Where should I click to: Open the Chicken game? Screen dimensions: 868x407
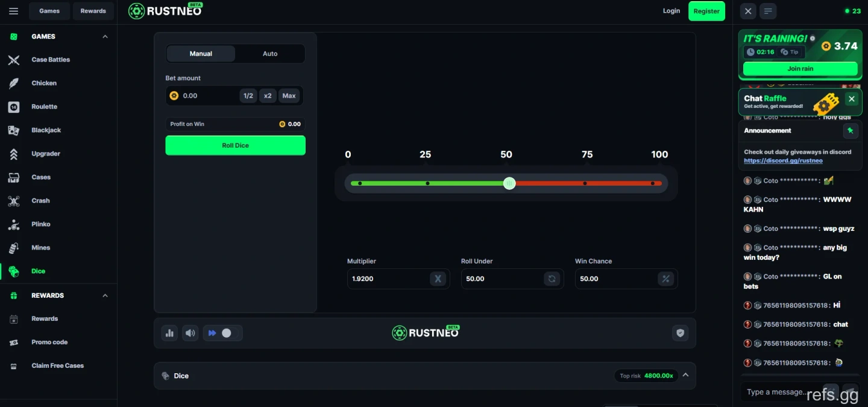pos(44,83)
